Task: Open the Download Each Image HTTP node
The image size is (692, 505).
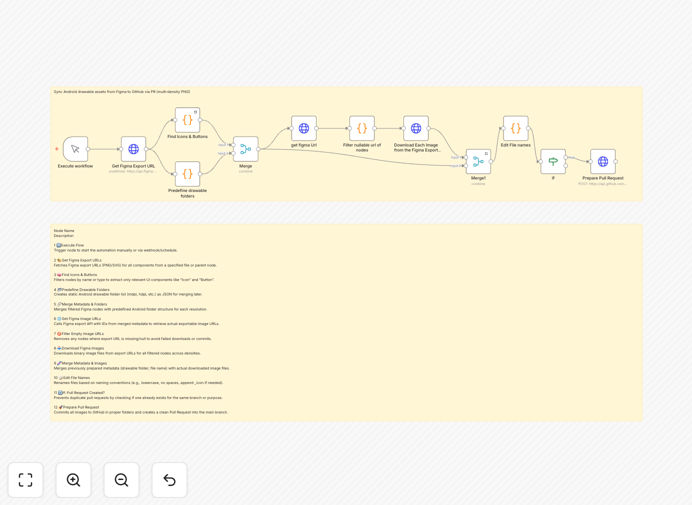Action: point(416,128)
